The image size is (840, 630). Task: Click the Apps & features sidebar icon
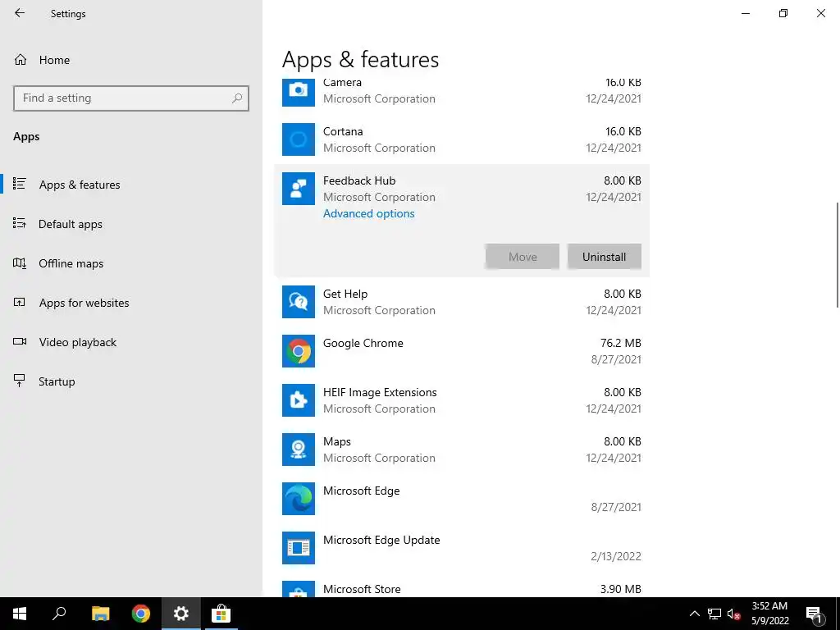point(20,185)
